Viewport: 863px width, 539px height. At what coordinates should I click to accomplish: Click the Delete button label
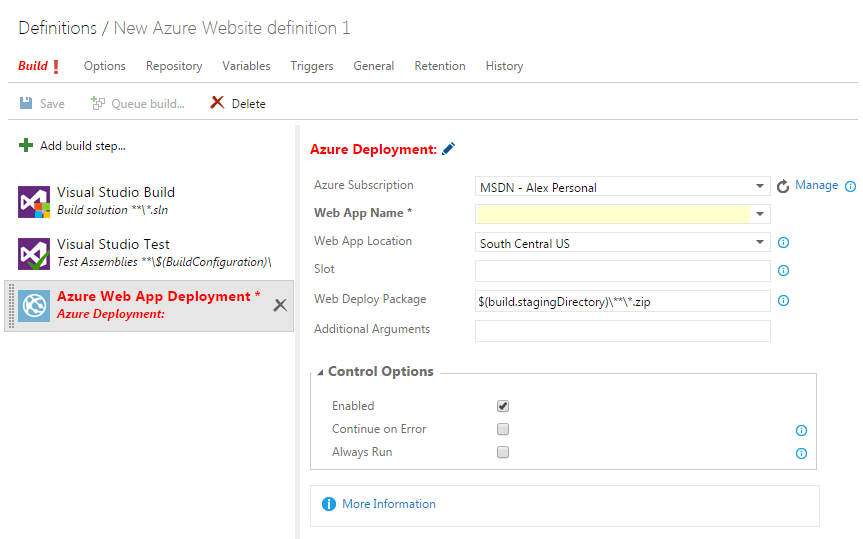[x=248, y=104]
